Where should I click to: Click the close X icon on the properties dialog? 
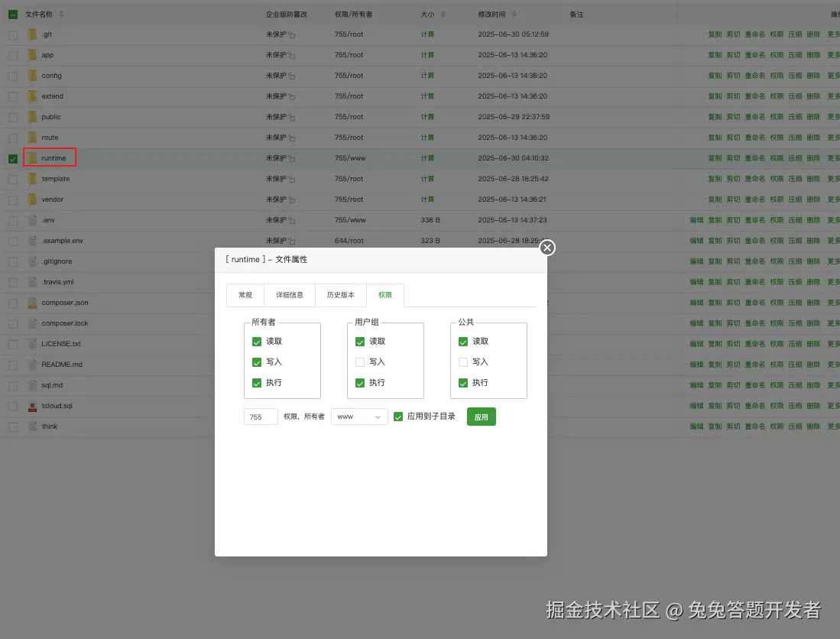(x=546, y=248)
